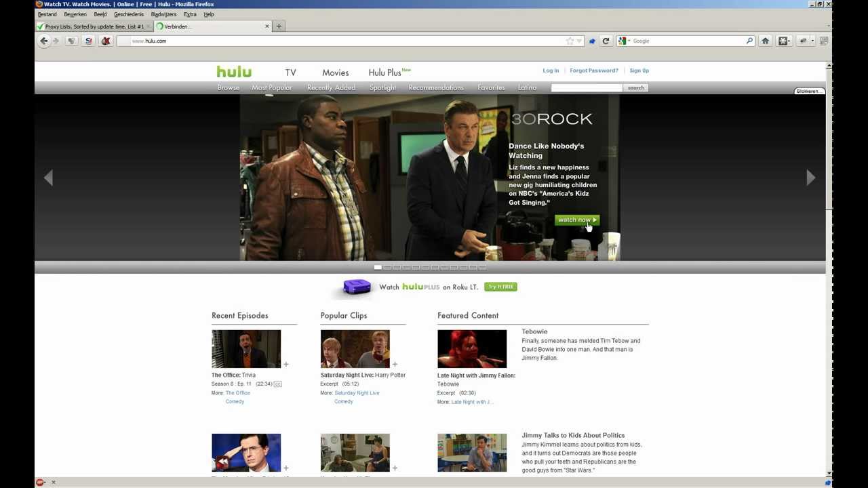Open a new tab with the plus button
Screen dimensions: 868x488
click(279, 26)
